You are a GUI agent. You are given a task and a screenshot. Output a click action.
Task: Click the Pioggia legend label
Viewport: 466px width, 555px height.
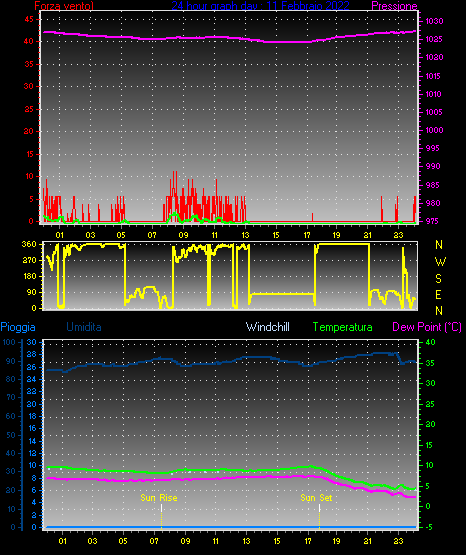click(x=18, y=327)
